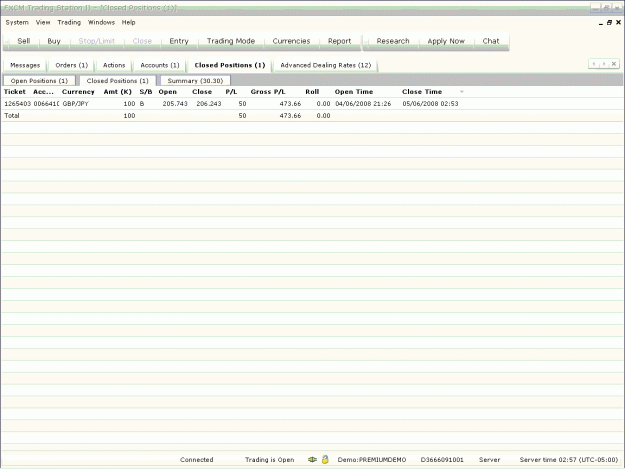Click the yellow connection status icon
625x469 pixels.
(x=312, y=459)
